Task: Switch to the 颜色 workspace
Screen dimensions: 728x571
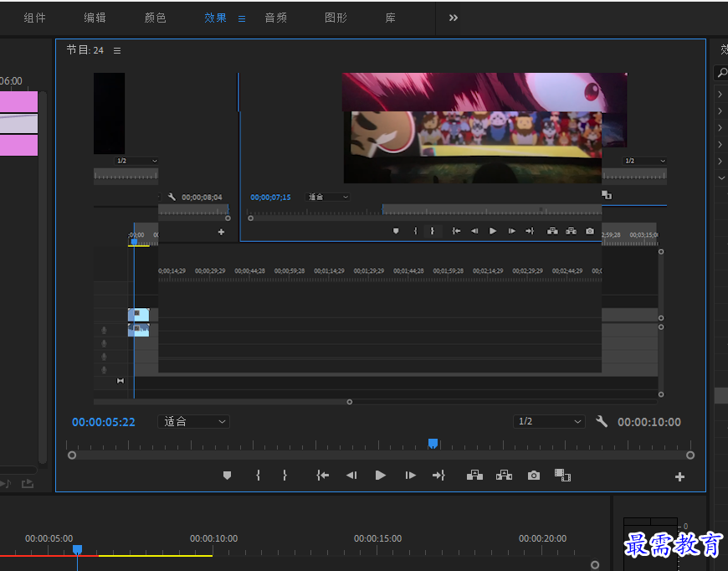Action: point(155,18)
